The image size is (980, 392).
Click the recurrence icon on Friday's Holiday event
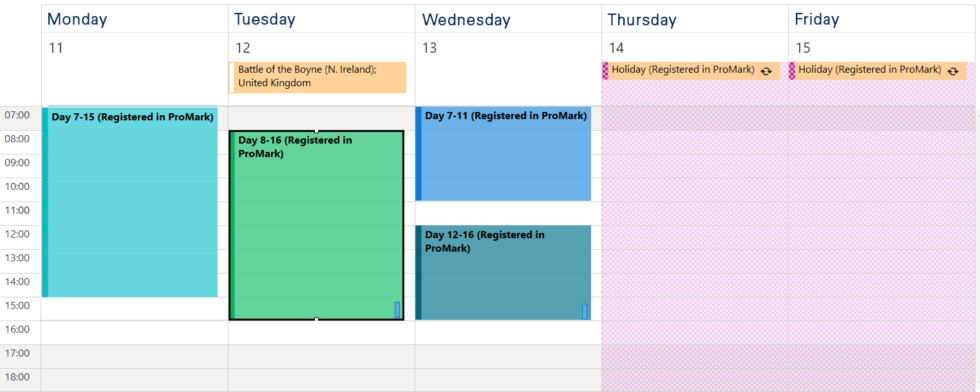pos(952,71)
